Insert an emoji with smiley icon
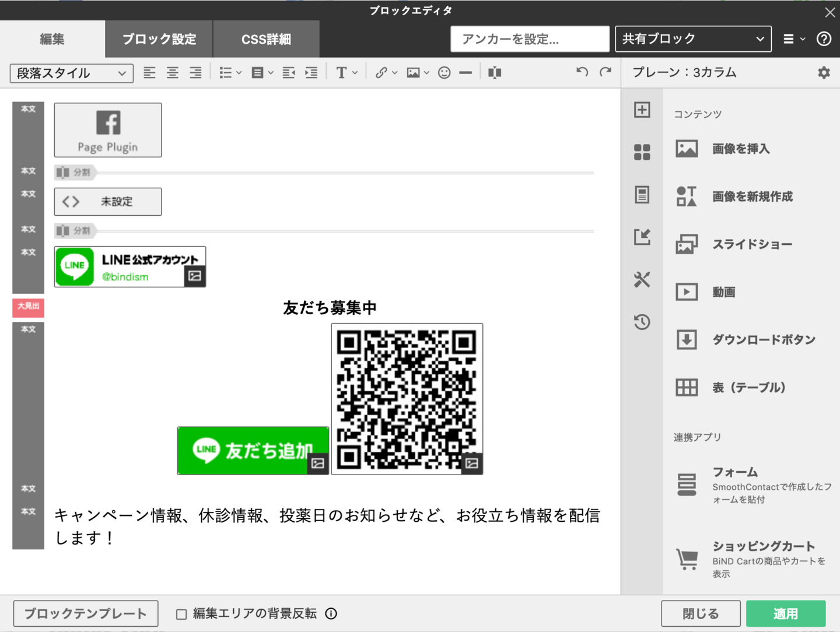Image resolution: width=840 pixels, height=632 pixels. point(444,73)
